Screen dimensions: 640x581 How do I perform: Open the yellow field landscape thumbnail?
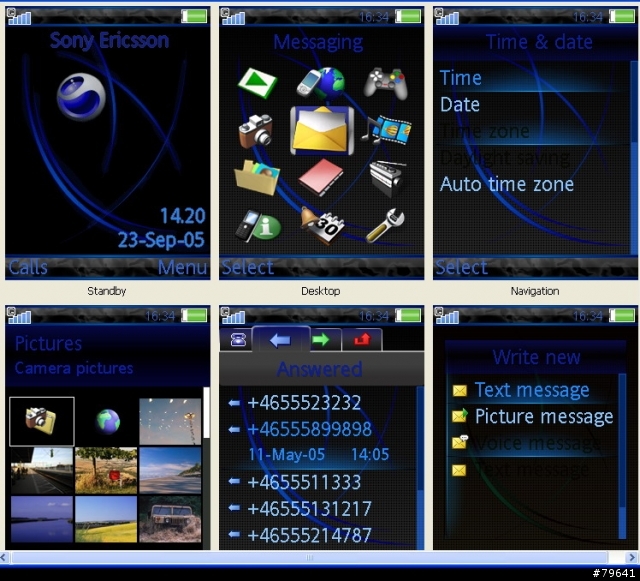pyautogui.click(x=106, y=519)
